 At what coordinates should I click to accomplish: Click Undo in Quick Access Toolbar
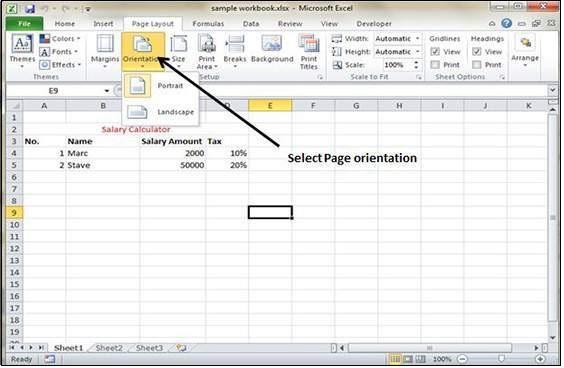(x=45, y=8)
